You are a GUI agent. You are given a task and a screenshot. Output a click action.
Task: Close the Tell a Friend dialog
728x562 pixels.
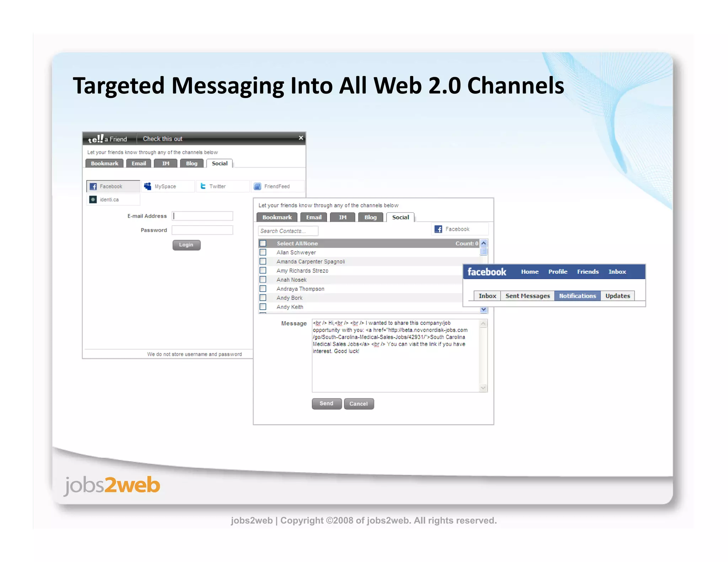[x=301, y=138]
